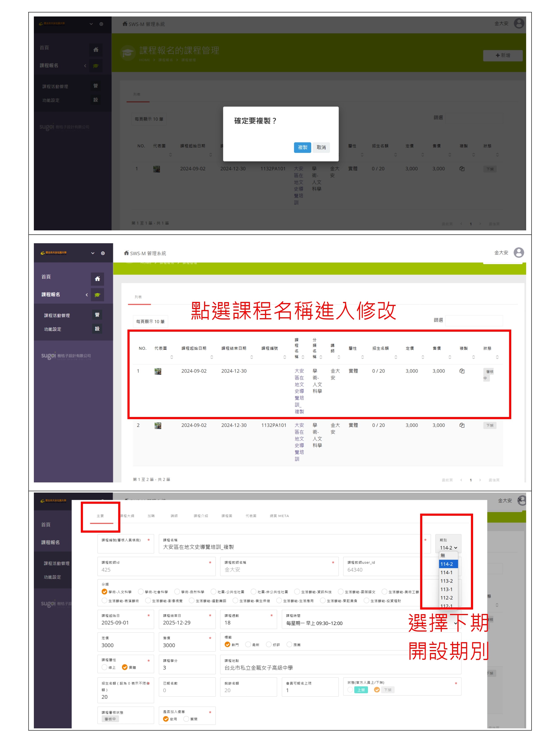Screen dimensions: 560x741
Task: Click the 課程名稱 input field
Action: click(x=295, y=544)
